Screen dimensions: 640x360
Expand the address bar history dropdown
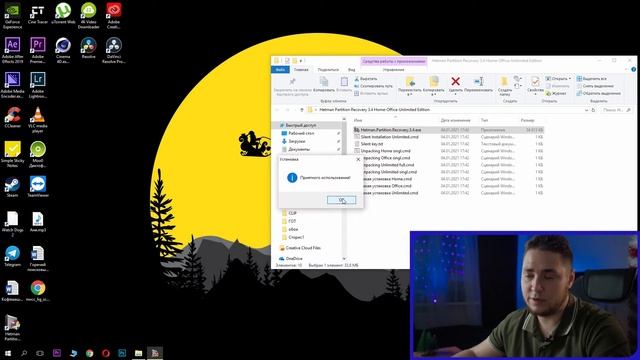[x=586, y=110]
